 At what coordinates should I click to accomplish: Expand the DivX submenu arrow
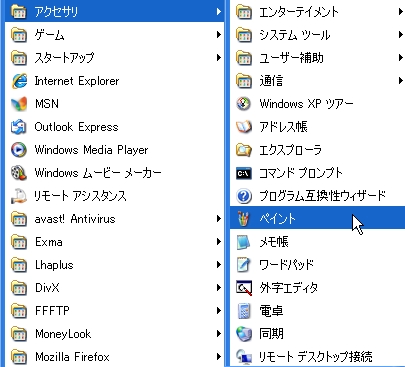coord(219,288)
